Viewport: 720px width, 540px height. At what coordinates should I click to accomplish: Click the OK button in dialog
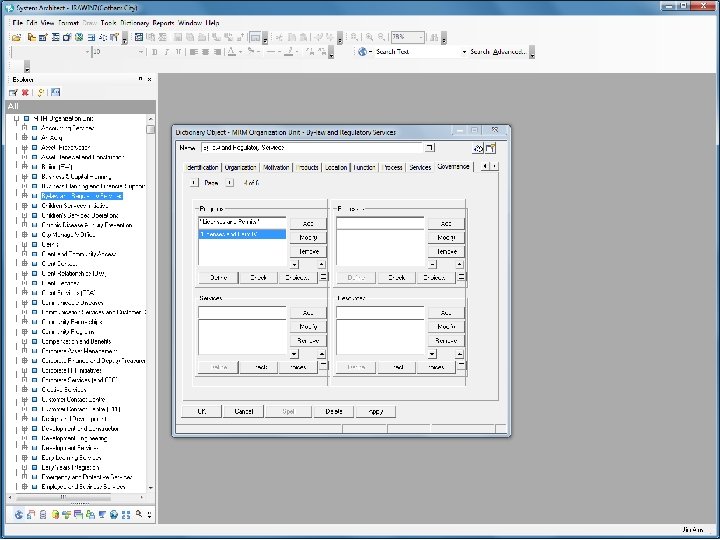201,411
